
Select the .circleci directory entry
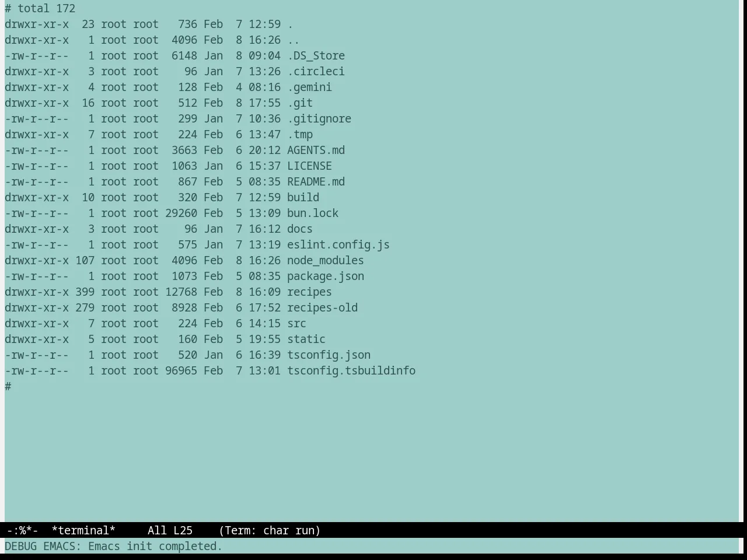[x=316, y=71]
